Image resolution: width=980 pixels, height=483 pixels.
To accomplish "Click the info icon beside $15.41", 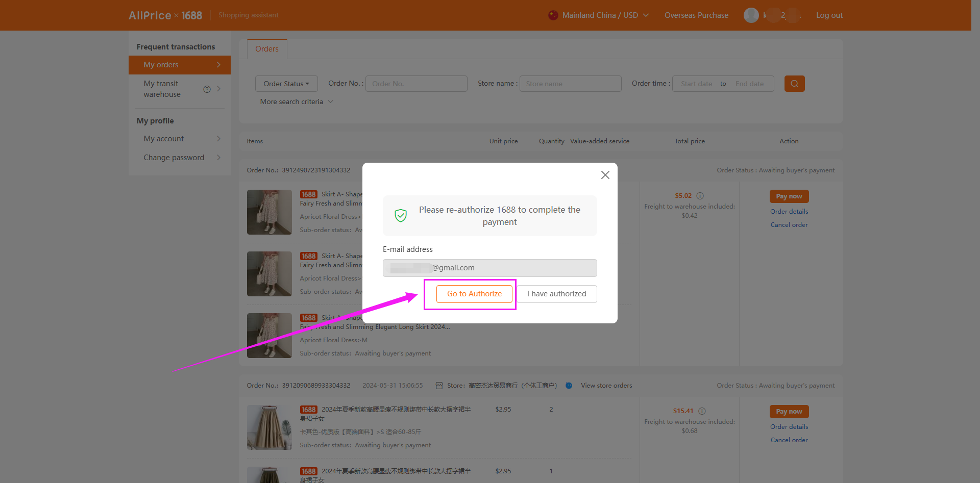I will (702, 411).
